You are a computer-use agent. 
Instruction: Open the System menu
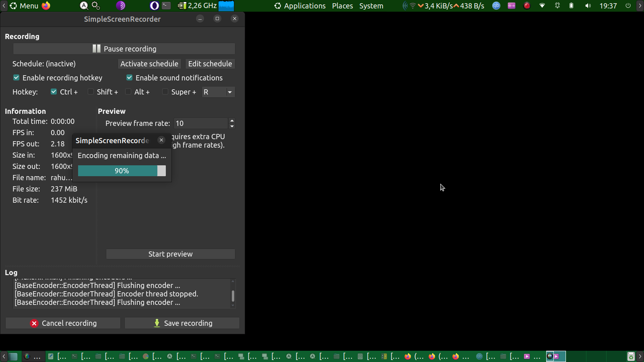coord(371,6)
